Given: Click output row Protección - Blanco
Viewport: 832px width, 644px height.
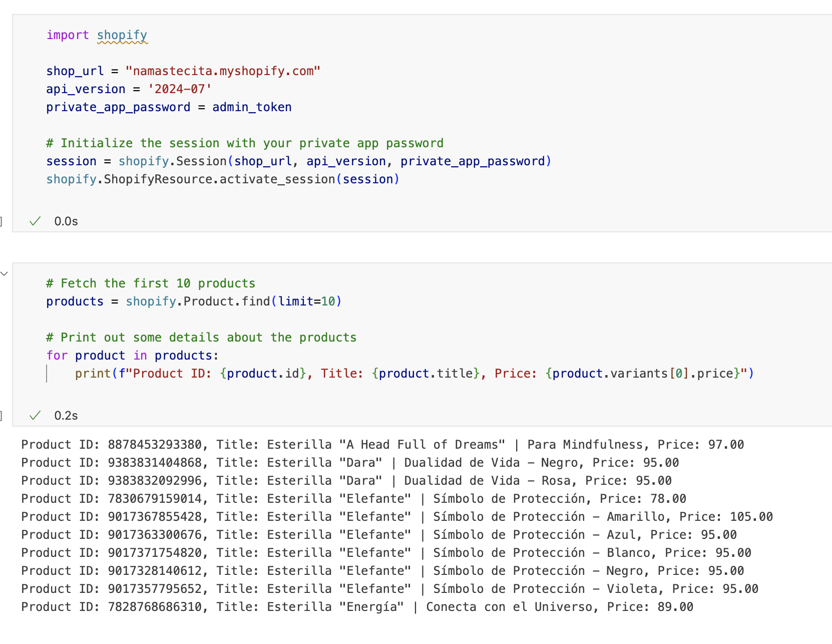Looking at the screenshot, I should click(x=386, y=553).
